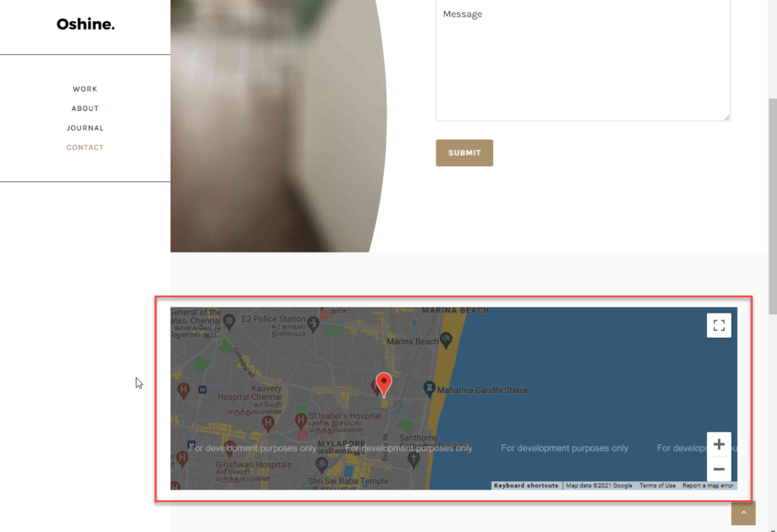This screenshot has height=532, width=777.
Task: Click the Submit button
Action: (x=464, y=153)
